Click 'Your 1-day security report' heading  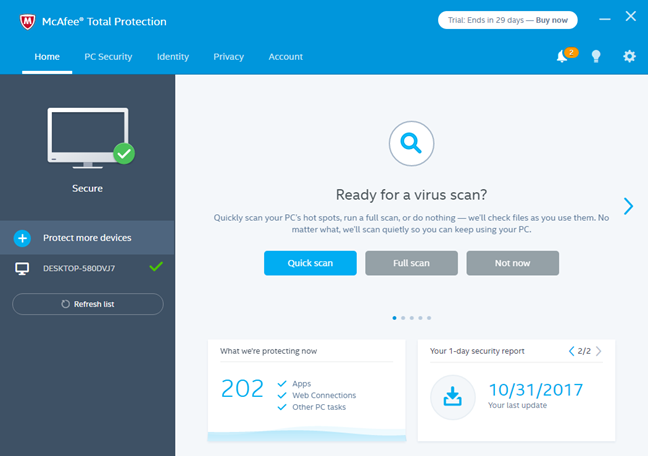click(x=477, y=351)
